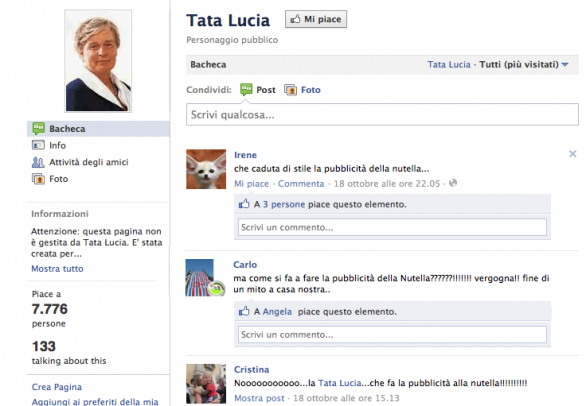586x406 pixels.
Task: Hide Irene's post with the X
Action: click(x=573, y=154)
